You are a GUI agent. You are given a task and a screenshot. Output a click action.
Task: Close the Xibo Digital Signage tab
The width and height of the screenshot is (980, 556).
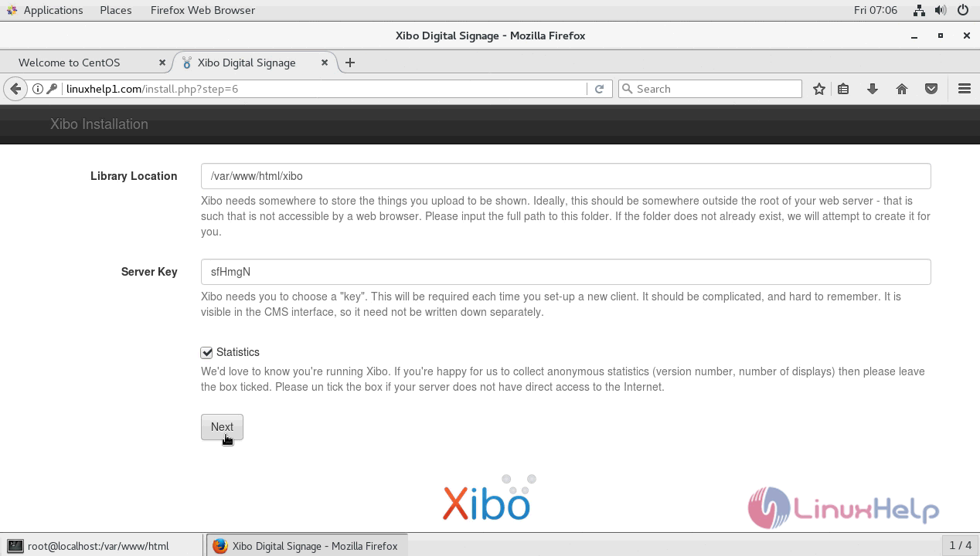tap(325, 63)
